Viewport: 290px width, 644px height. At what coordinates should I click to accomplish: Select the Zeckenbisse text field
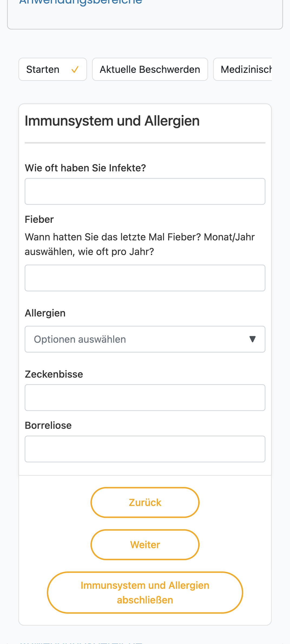[x=145, y=398]
